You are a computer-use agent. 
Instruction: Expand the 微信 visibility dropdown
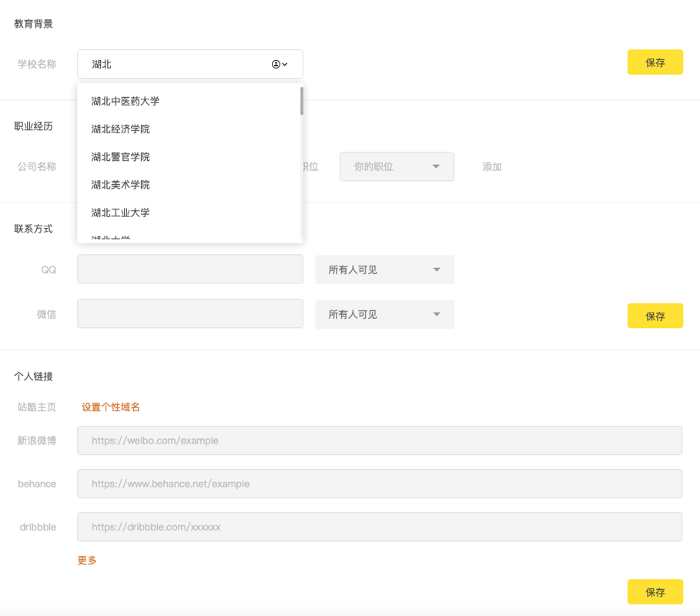coord(384,314)
